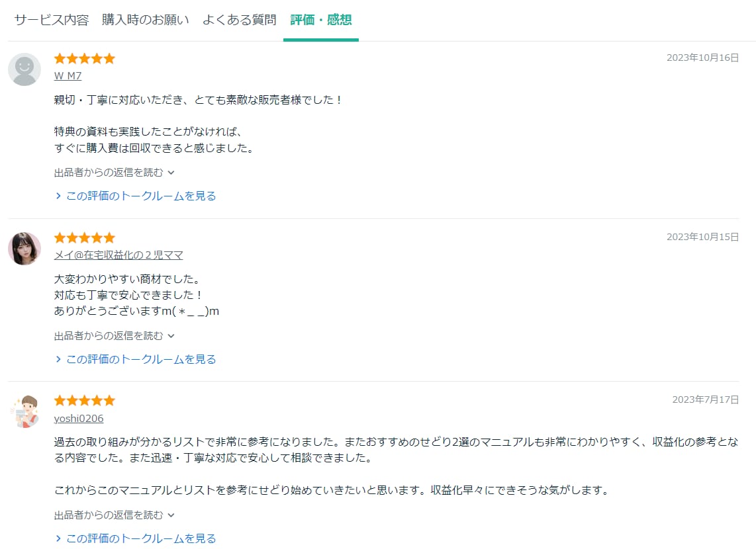The image size is (756, 549).
Task: Open the W M7 username link
Action: pyautogui.click(x=68, y=75)
